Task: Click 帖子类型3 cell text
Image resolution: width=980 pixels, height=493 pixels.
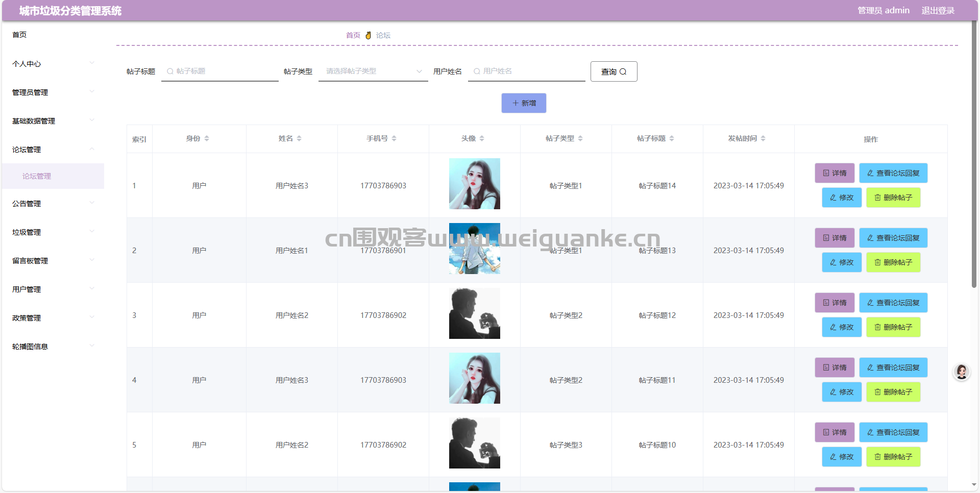Action: click(566, 445)
